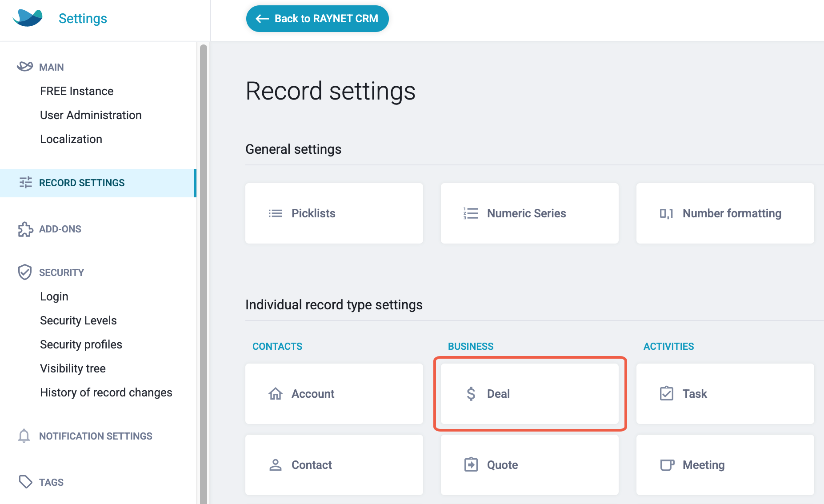Click the Quote document icon
The height and width of the screenshot is (504, 824).
(471, 464)
